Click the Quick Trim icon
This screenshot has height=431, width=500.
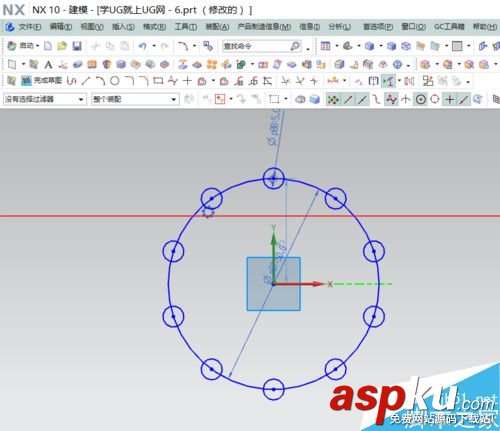tap(285, 81)
